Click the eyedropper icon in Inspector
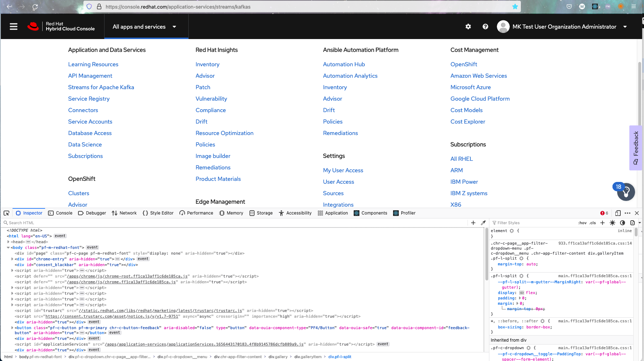 coord(483,223)
